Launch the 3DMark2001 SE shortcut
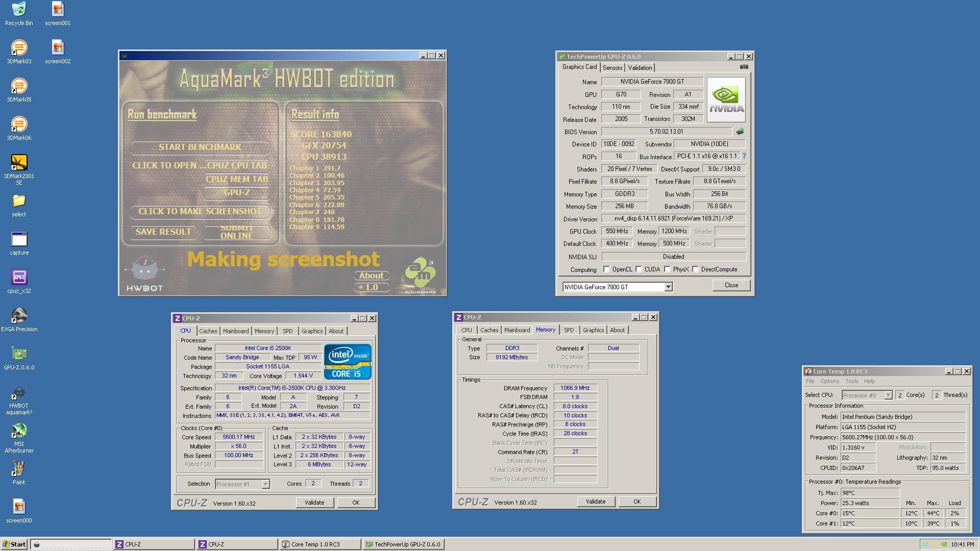The height and width of the screenshot is (551, 980). (x=19, y=170)
